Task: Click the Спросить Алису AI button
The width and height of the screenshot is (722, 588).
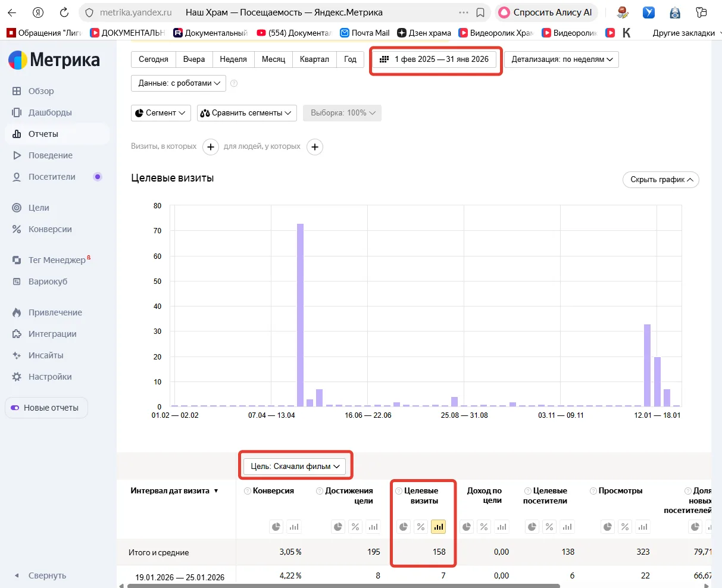Action: pos(546,12)
